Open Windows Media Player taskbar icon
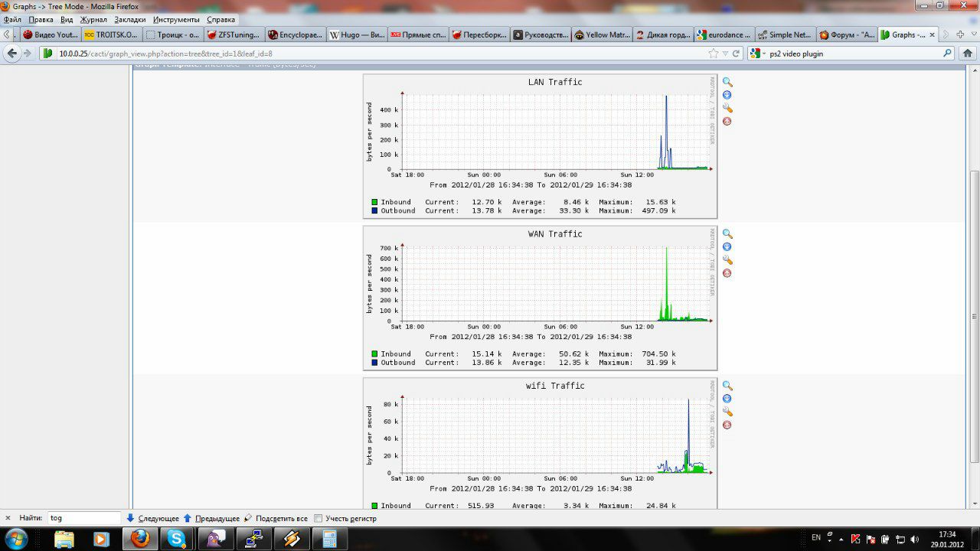 [x=101, y=539]
